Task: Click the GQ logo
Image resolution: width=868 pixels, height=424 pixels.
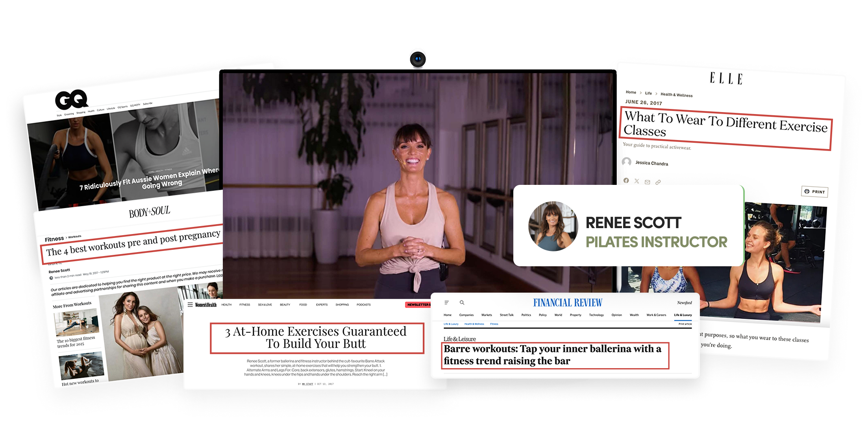Action: tap(71, 100)
